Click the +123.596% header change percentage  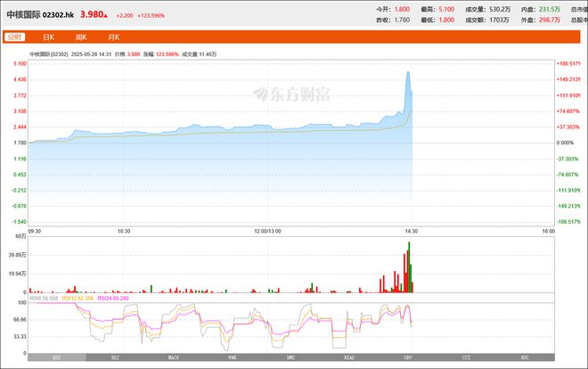tap(151, 15)
